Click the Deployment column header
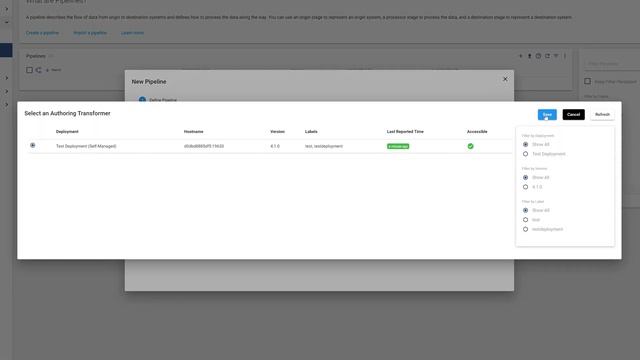640x360 pixels. click(x=67, y=131)
